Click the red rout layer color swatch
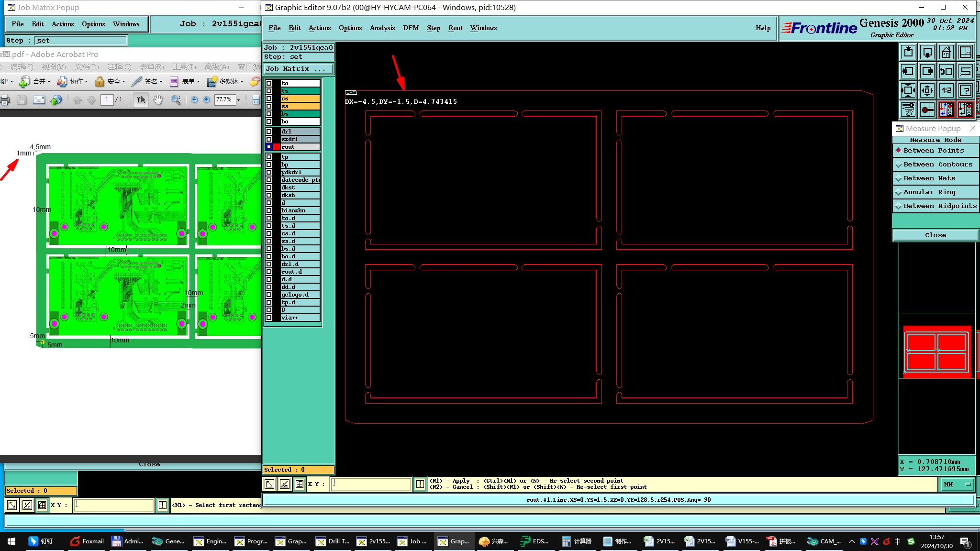This screenshot has height=551, width=980. pyautogui.click(x=277, y=147)
